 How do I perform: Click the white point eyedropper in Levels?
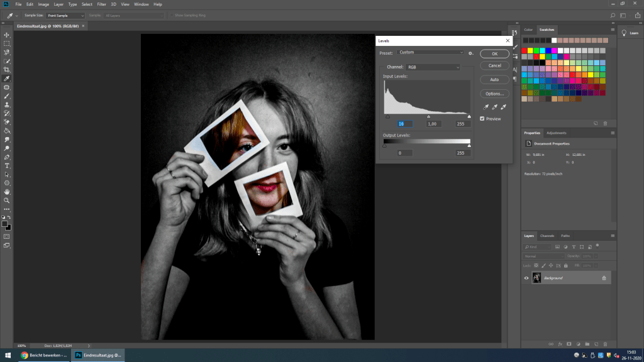[503, 107]
